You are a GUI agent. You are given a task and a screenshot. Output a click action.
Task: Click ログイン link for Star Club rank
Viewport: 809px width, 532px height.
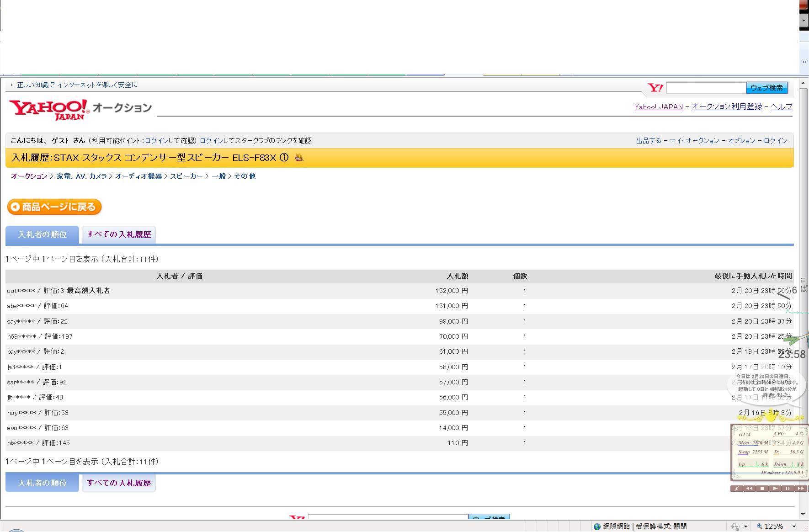coord(212,141)
